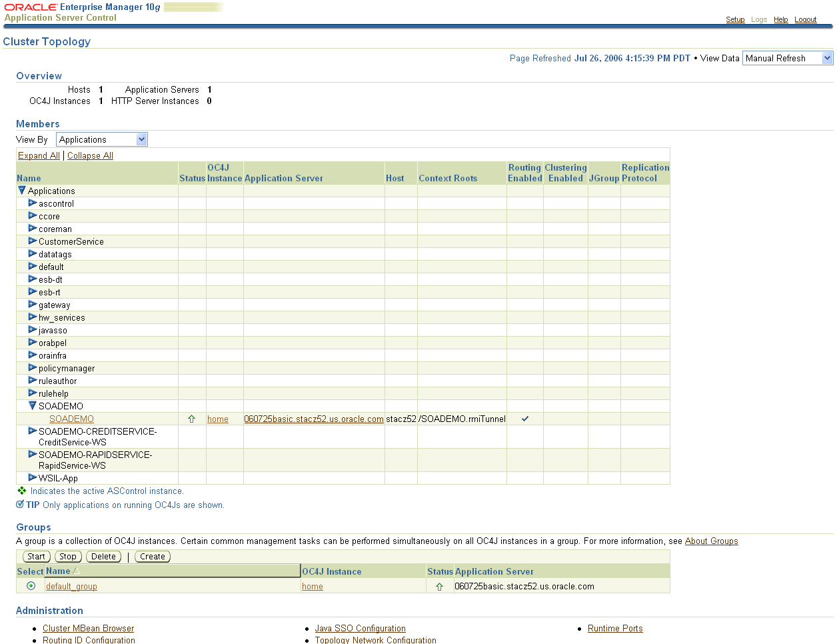
Task: Select the default_group radio button
Action: pos(31,586)
